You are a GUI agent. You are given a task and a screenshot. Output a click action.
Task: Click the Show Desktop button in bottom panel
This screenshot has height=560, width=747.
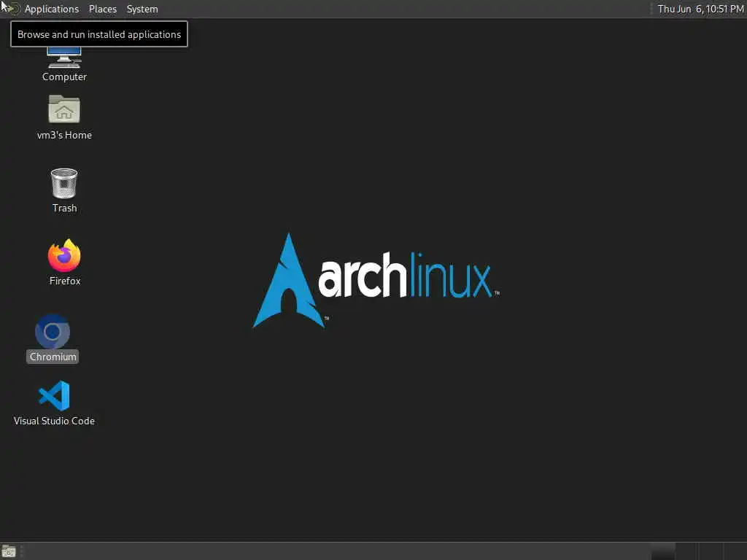tap(9, 551)
